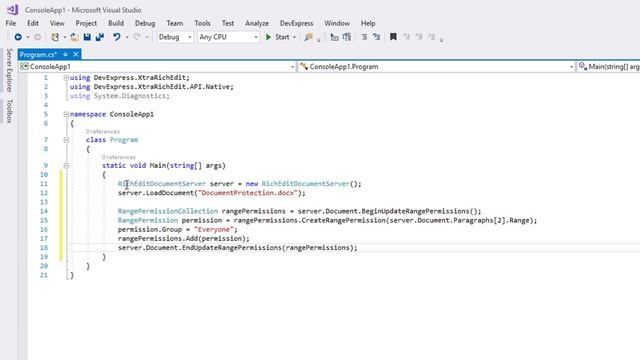
Task: Open the Navigate Backward history dropdown arrow
Action: (28, 38)
